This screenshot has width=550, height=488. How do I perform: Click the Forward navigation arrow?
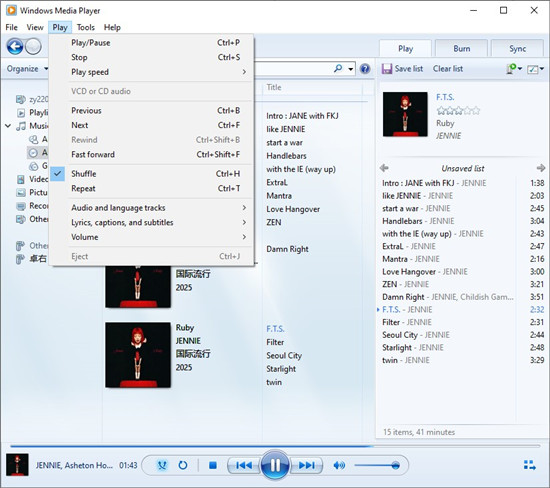click(33, 46)
